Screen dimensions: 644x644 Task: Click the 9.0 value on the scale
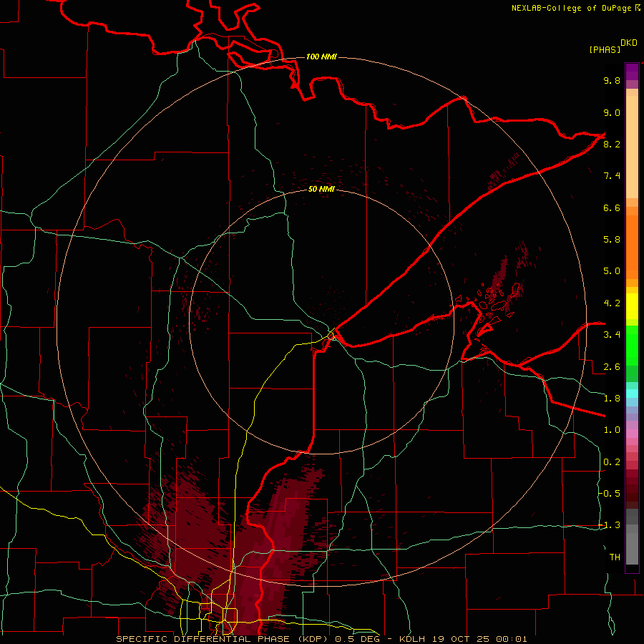click(x=612, y=112)
